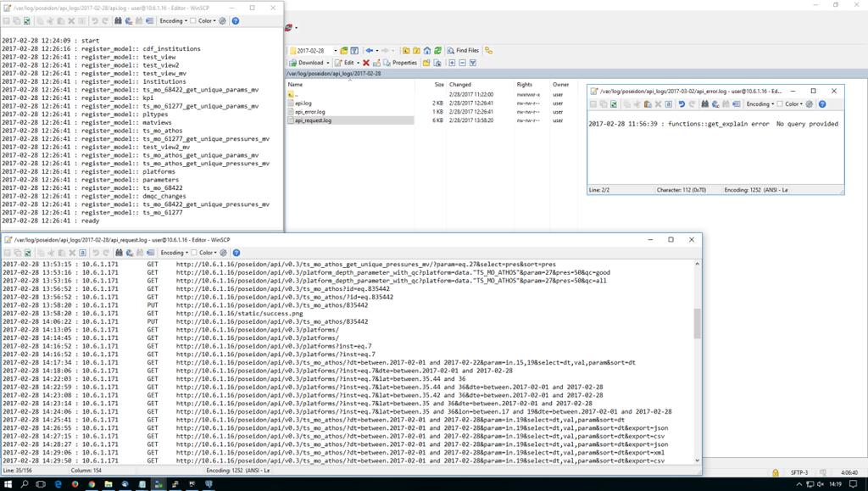868x491 pixels.
Task: Expand the Edit button dropdown arrow
Action: [359, 63]
